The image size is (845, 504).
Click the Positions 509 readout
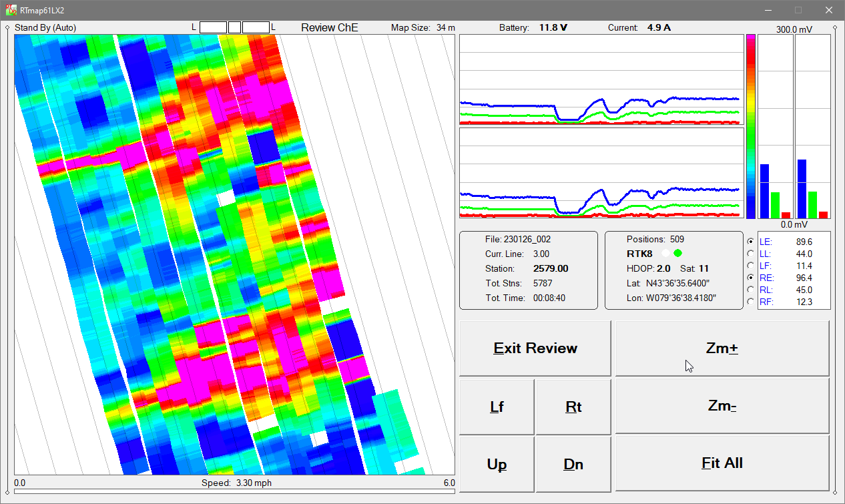[655, 239]
